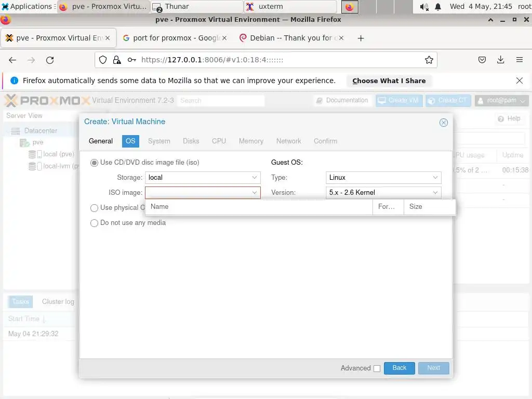Open root@pam user menu dropdown
The height and width of the screenshot is (399, 532).
click(x=501, y=100)
